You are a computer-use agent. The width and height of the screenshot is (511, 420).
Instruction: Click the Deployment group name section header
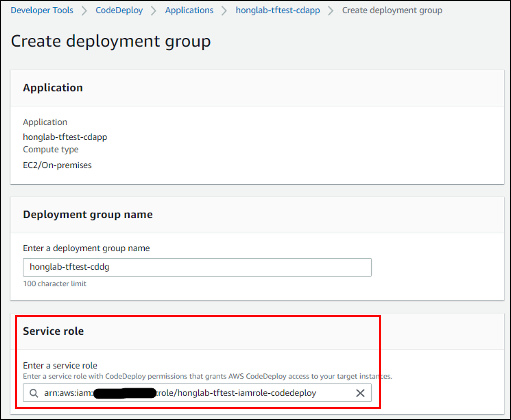88,215
